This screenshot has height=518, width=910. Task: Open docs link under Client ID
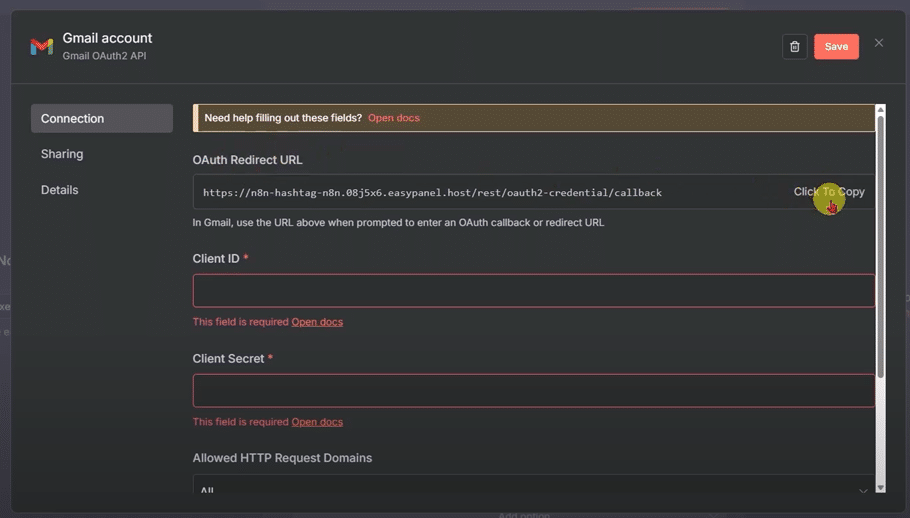[x=317, y=322]
